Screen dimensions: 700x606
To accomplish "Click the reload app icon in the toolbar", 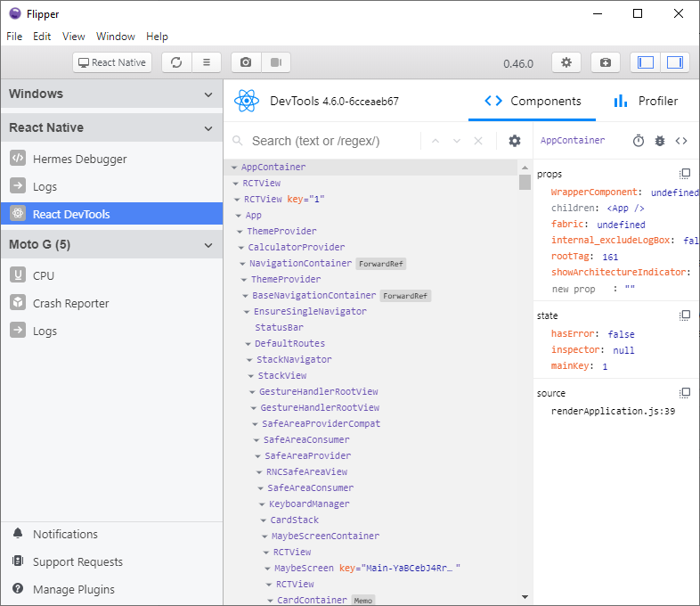I will point(177,62).
